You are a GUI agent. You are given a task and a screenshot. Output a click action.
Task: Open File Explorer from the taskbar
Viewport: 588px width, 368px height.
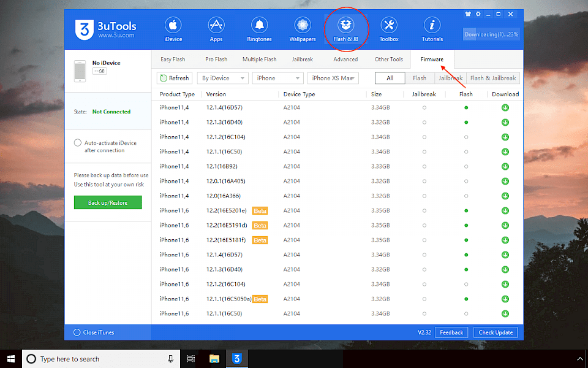[x=214, y=359]
